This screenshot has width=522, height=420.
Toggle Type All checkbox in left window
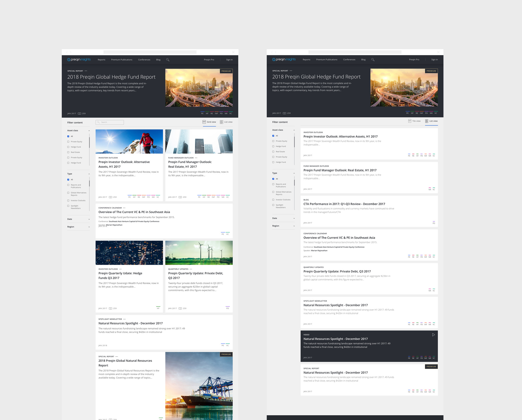(x=68, y=180)
